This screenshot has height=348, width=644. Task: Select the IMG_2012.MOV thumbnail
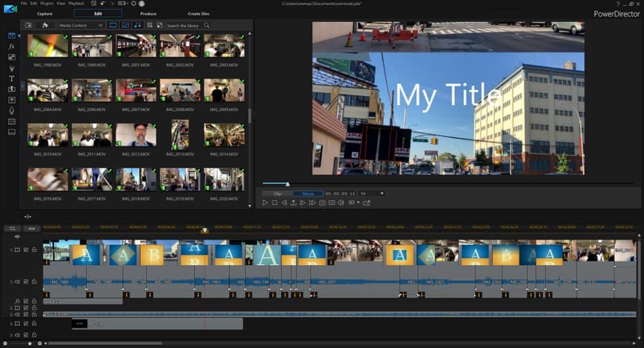tap(136, 135)
